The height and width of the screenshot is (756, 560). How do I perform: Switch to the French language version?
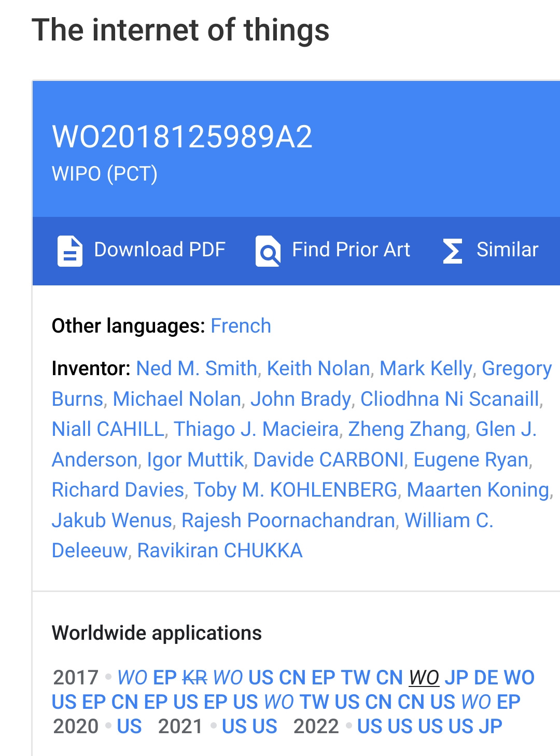coord(241,326)
